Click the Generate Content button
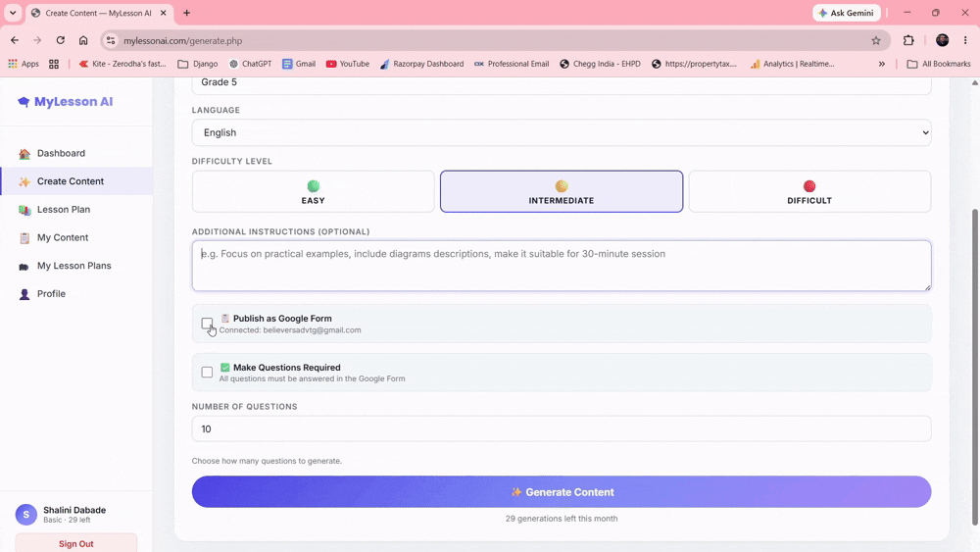 pyautogui.click(x=562, y=492)
